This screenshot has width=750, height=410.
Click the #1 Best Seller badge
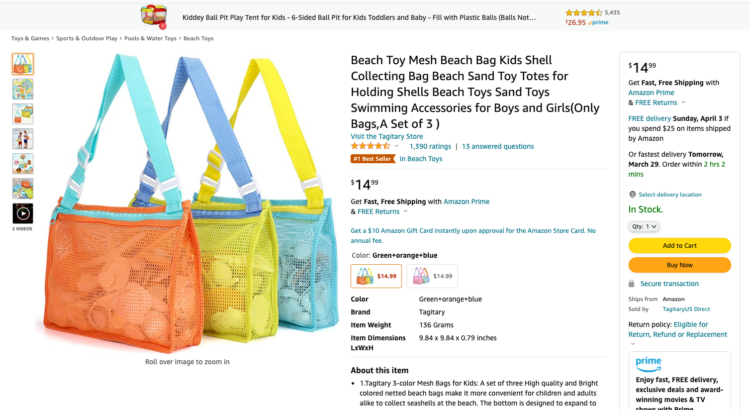tap(372, 159)
